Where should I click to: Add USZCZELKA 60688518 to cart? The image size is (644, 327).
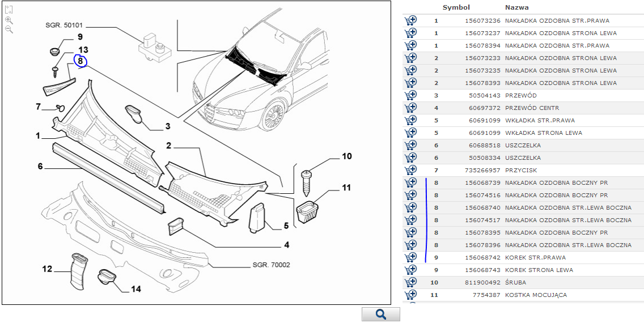[410, 146]
